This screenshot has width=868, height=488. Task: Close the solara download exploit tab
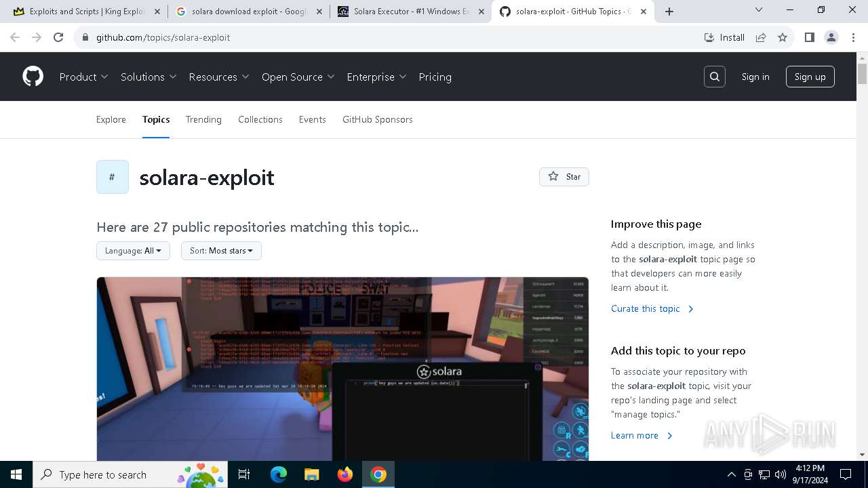click(319, 12)
